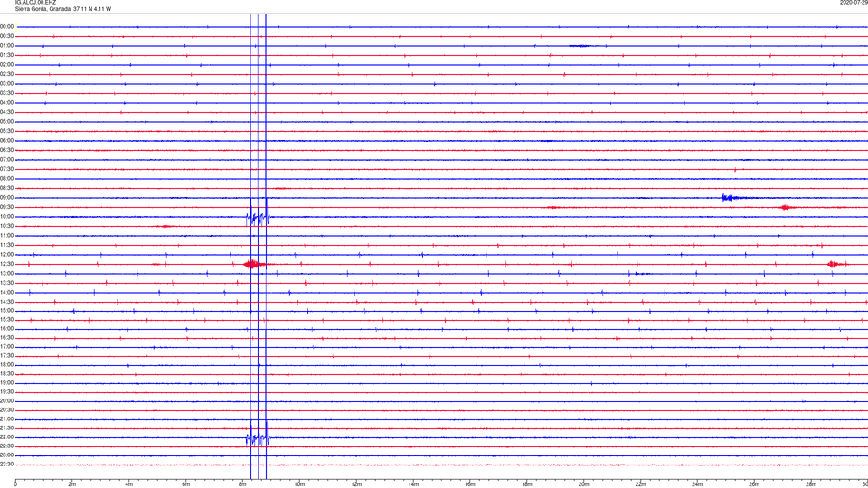Select the 18:00 trace label
Viewport: 868px width, 488px height.
coord(7,365)
